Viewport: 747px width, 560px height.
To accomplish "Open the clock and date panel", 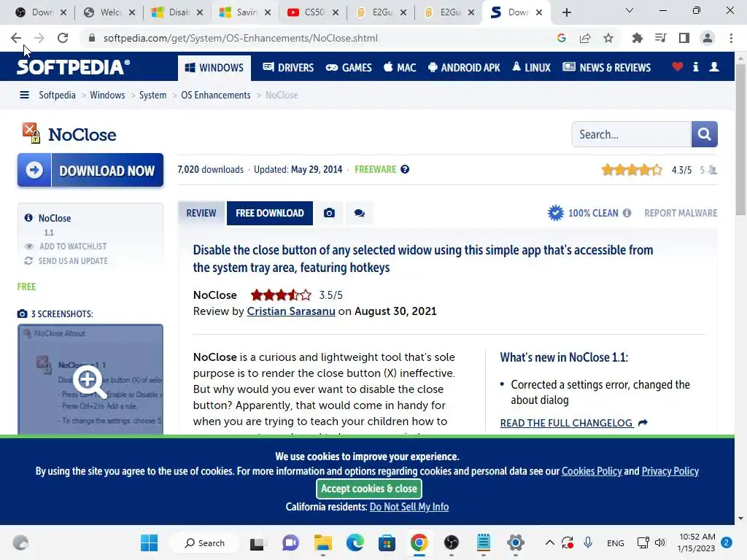I will tap(697, 542).
